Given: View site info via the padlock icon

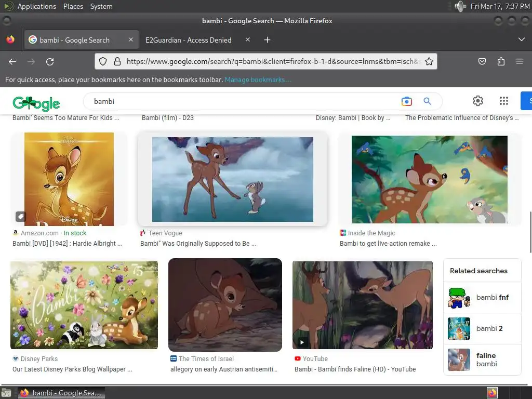Looking at the screenshot, I should 117,61.
